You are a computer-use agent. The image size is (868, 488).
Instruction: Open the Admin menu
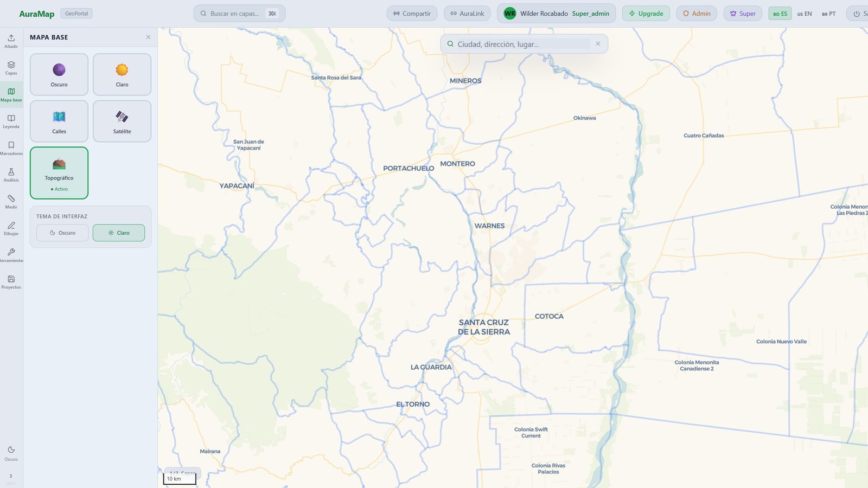(697, 14)
